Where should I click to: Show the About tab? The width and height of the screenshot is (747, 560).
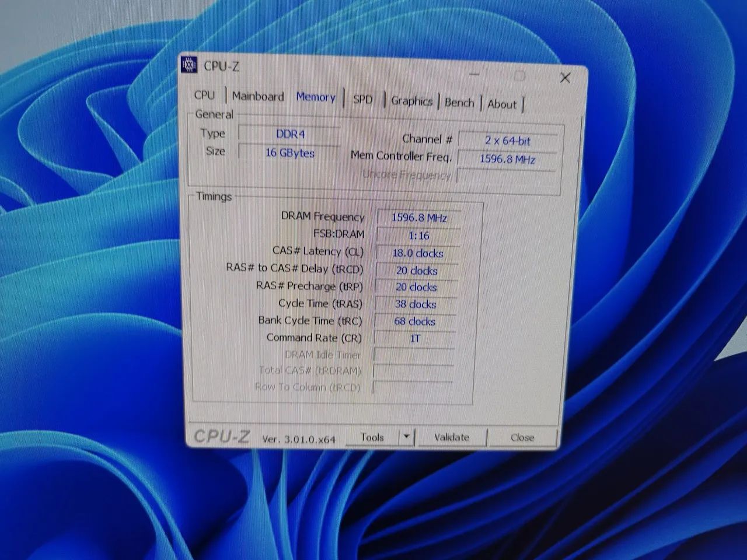point(502,104)
